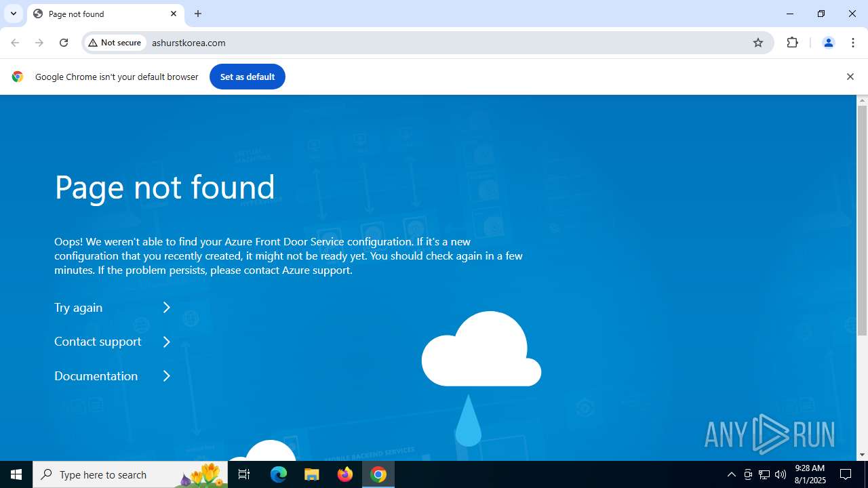Viewport: 868px width, 488px height.
Task: Close the 'Page not found' tab
Action: point(174,14)
